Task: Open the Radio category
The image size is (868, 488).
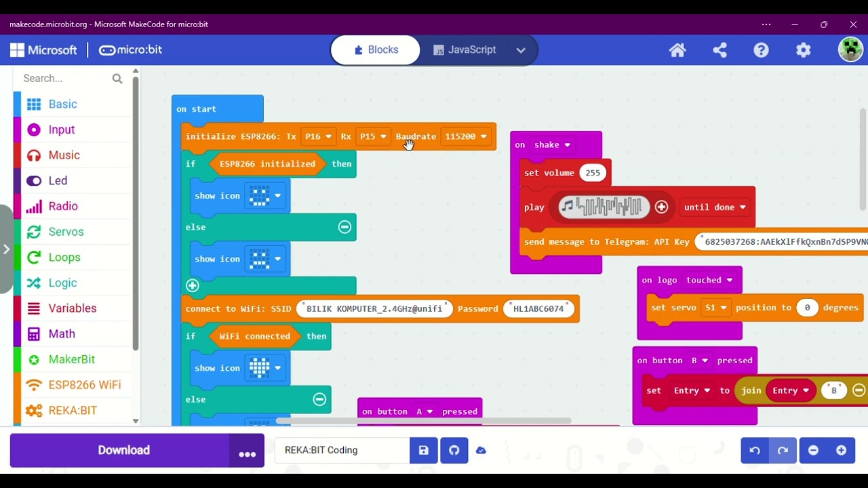Action: coord(73,206)
